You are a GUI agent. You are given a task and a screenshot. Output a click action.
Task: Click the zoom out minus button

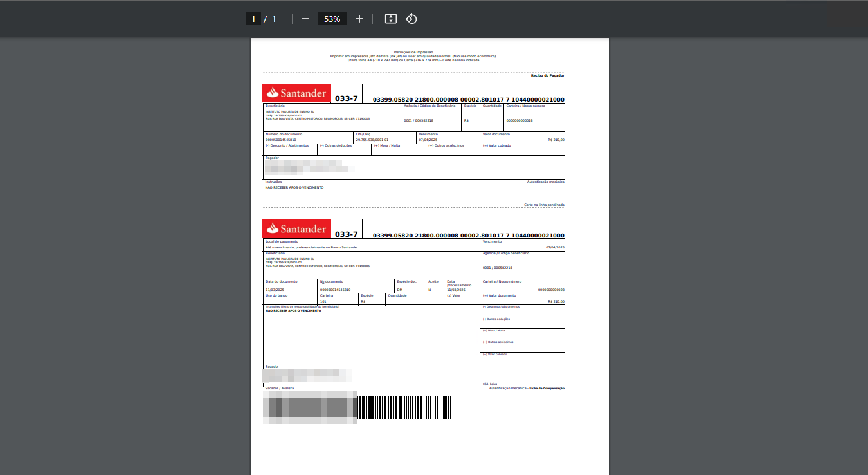click(305, 19)
